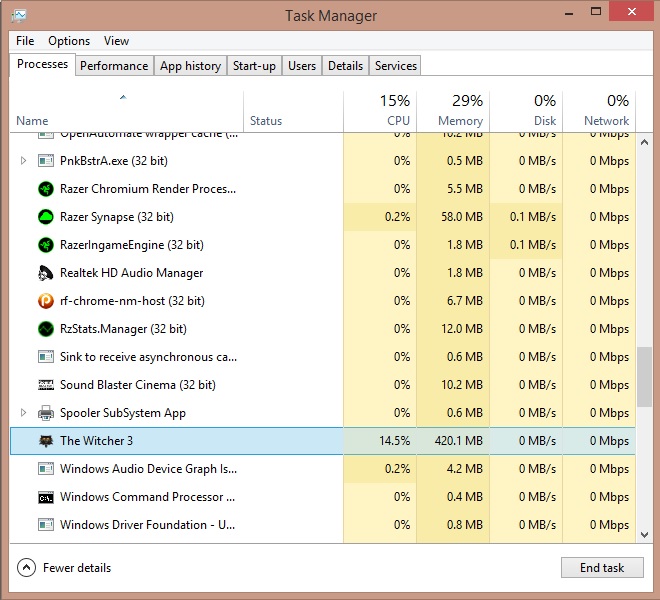Click the Windows Command Processor icon
660x600 pixels.
46,497
